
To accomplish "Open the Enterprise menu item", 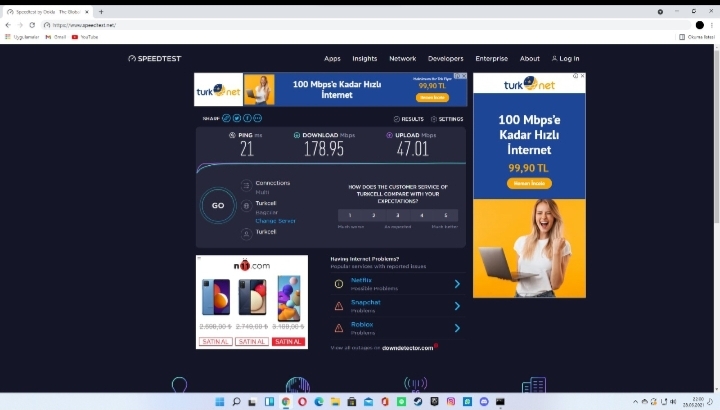I will pos(491,58).
